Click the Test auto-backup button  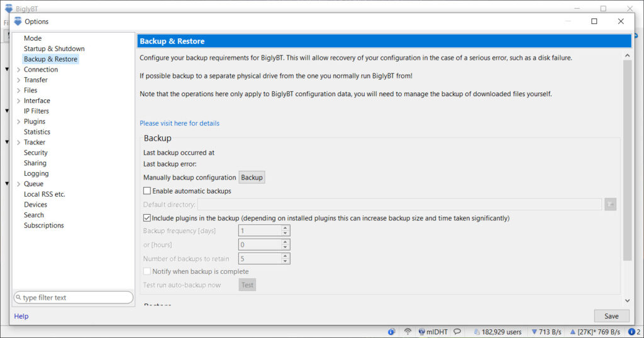[x=247, y=285]
